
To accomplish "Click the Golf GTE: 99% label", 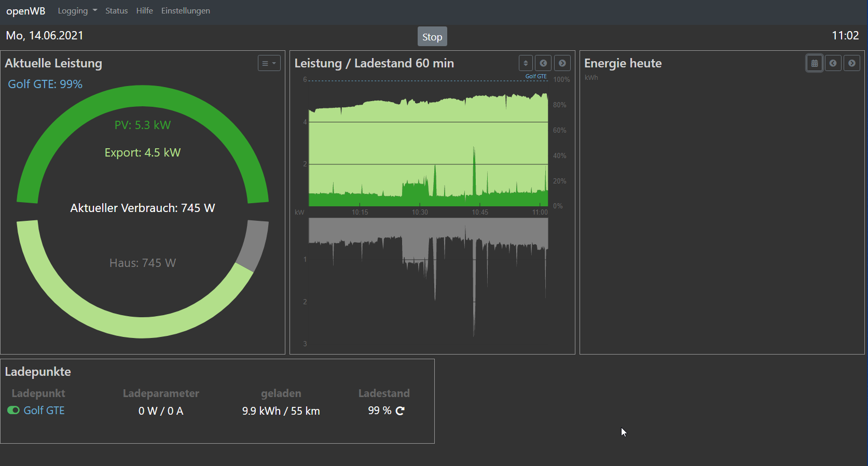I will coord(45,84).
